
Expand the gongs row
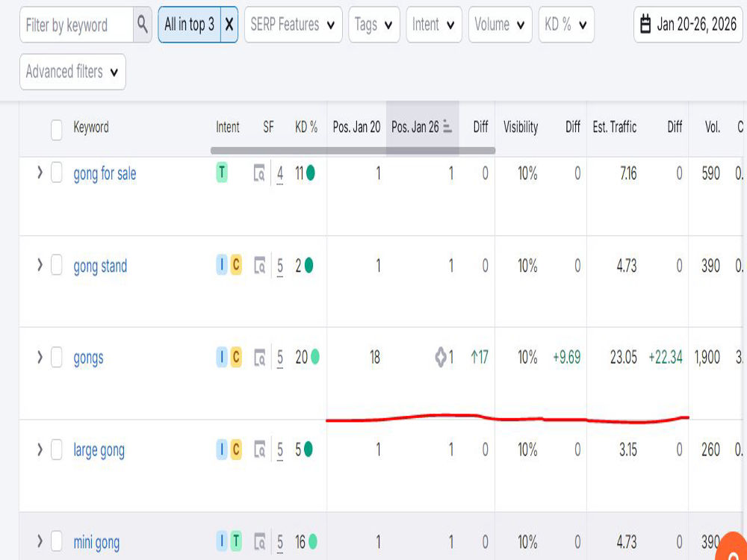40,357
